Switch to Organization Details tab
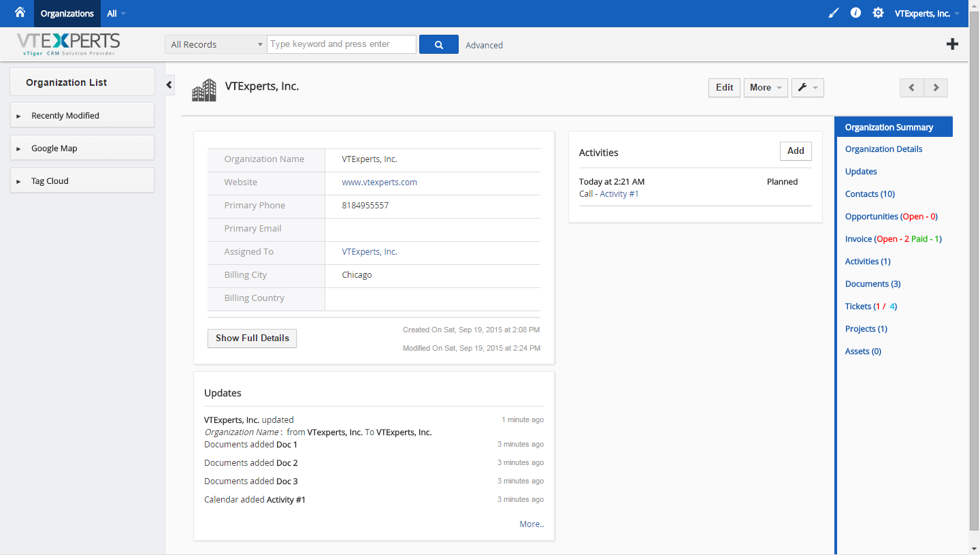Image resolution: width=980 pixels, height=555 pixels. tap(883, 149)
